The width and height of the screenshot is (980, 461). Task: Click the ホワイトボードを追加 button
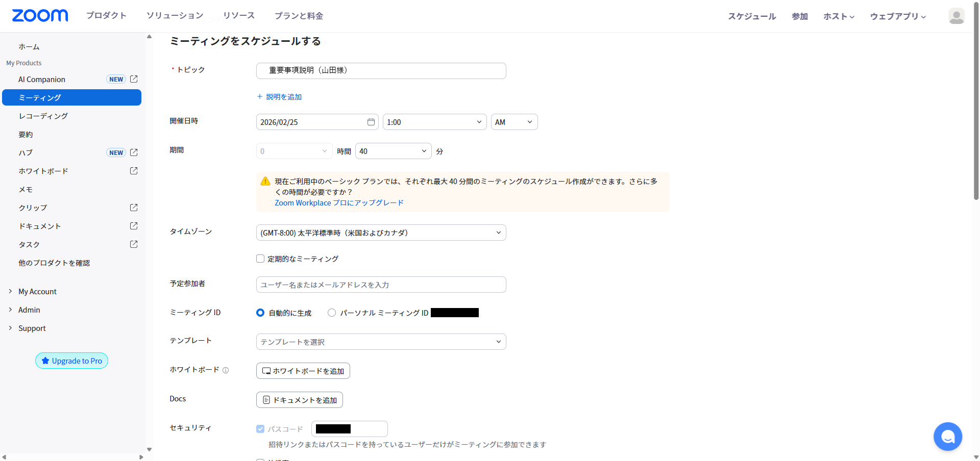click(303, 371)
